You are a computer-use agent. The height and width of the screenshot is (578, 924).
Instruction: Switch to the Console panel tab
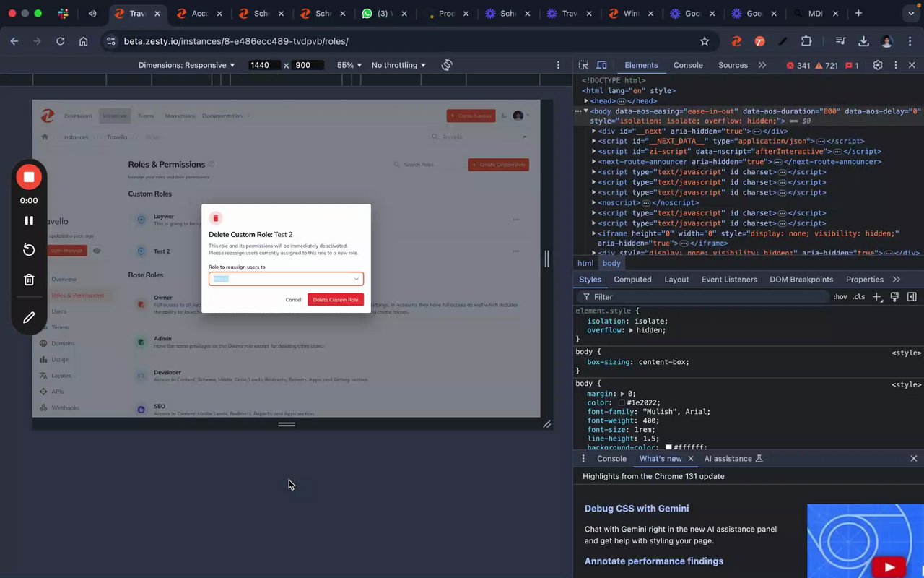[688, 65]
